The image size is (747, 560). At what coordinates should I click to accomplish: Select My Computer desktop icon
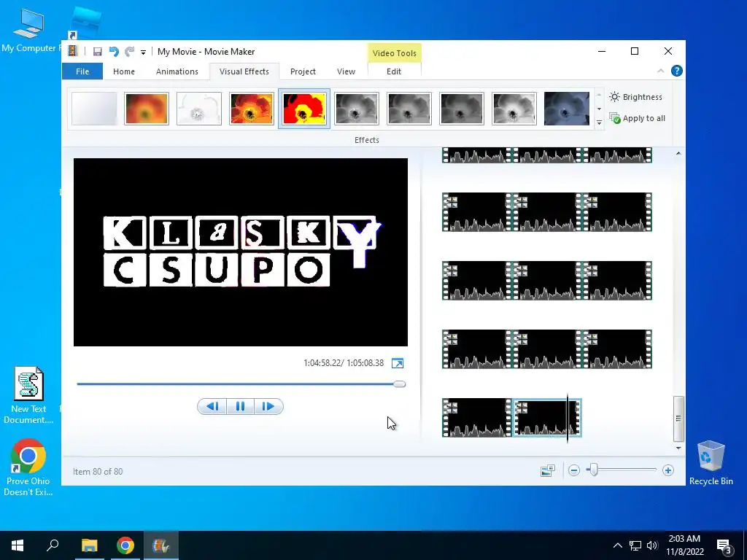[28, 29]
